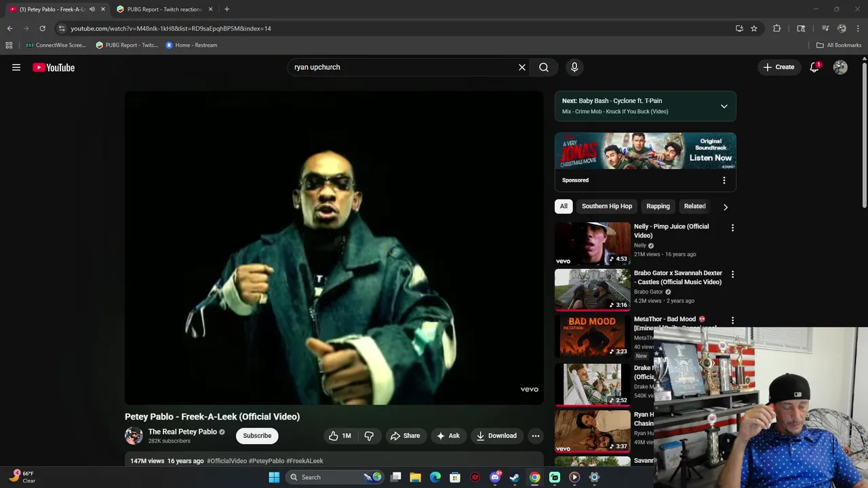Open more actions ellipsis below the video

536,436
